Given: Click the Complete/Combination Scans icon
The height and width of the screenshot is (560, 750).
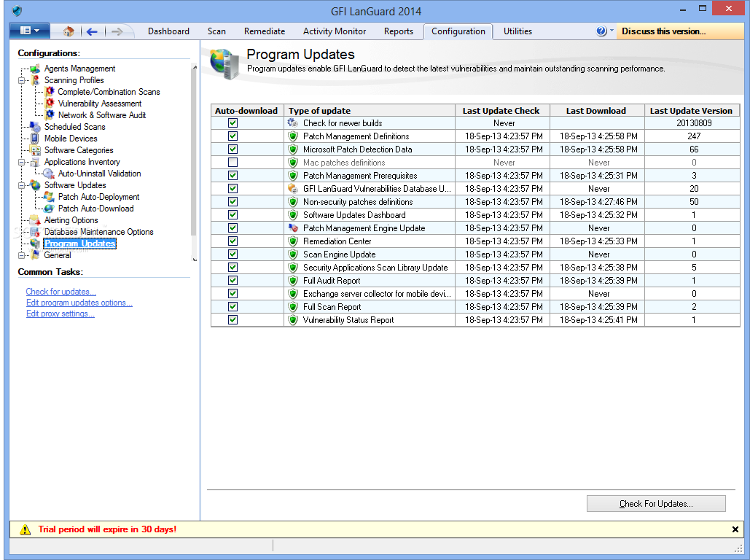Looking at the screenshot, I should [50, 91].
